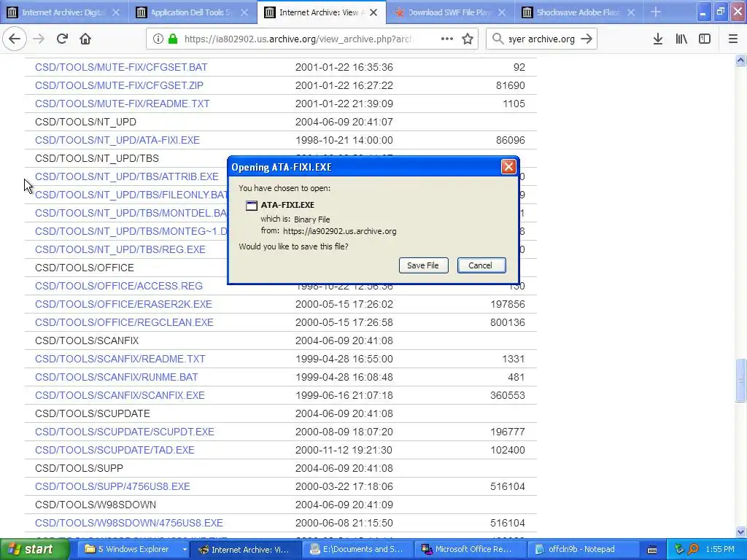Open SCUPDATE/SCUPDT.EXE link
The width and height of the screenshot is (747, 560).
pyautogui.click(x=124, y=432)
